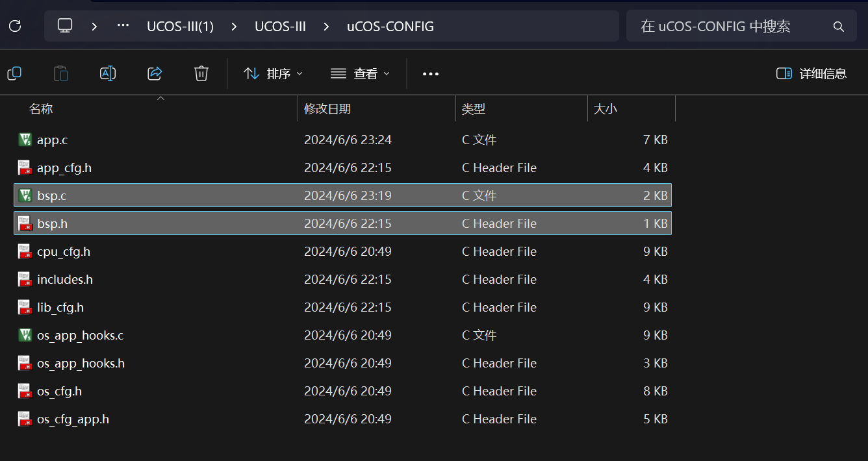
Task: Sort by 修改日期 column header
Action: coord(327,109)
